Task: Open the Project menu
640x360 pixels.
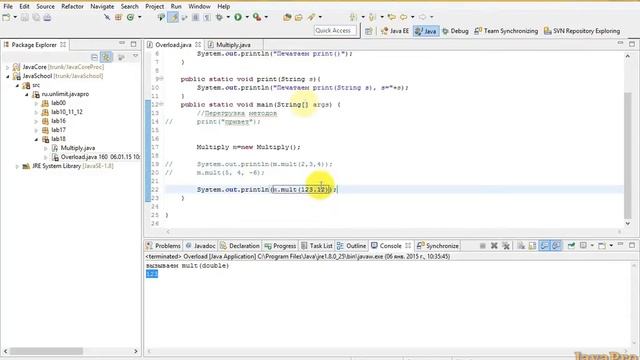Action: 154,7
